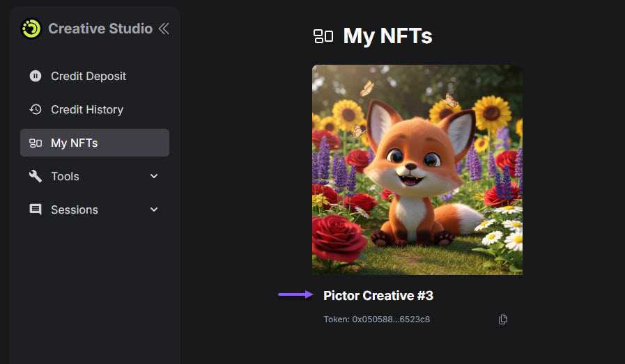Expand the Tools submenu chevron
625x364 pixels.
coord(154,177)
